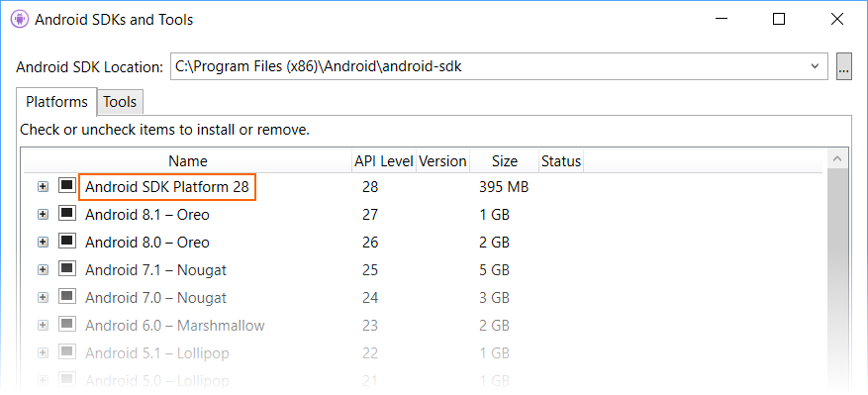
Task: Expand the Android 6.0 – Marshmallow node
Action: [43, 325]
